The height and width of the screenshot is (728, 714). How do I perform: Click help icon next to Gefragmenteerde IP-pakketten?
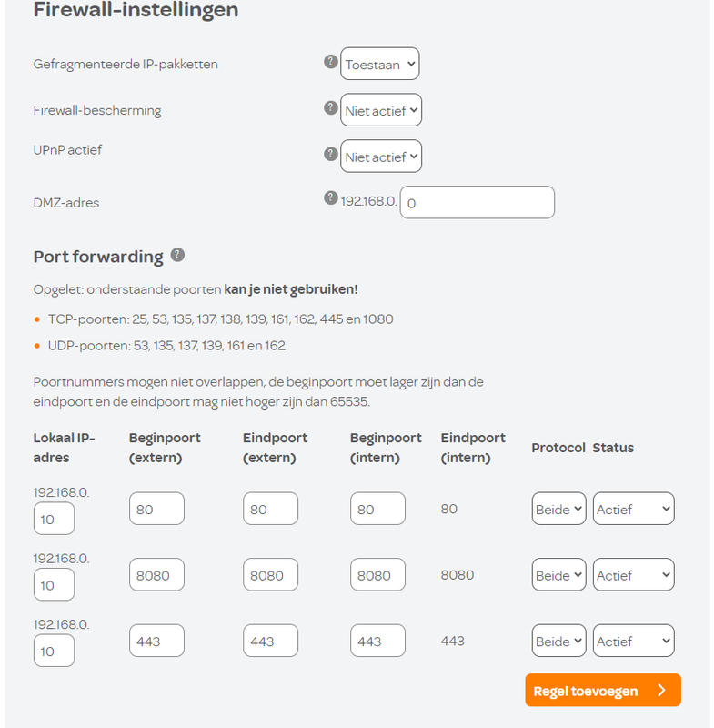point(331,62)
